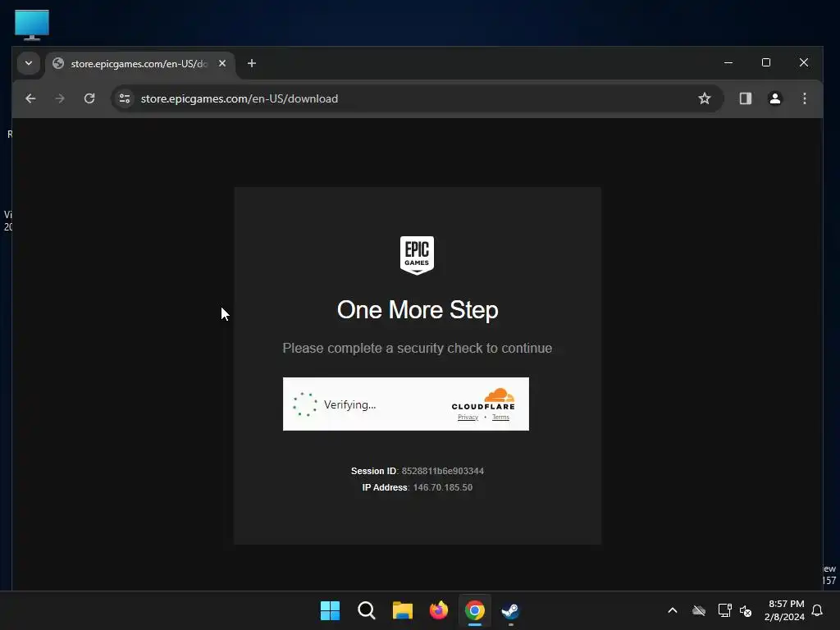The width and height of the screenshot is (840, 630).
Task: Close the Chrome window
Action: (804, 62)
